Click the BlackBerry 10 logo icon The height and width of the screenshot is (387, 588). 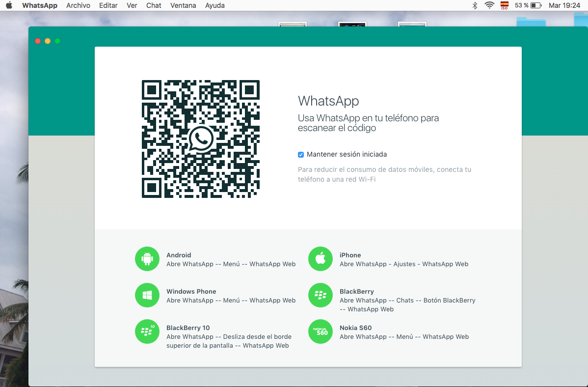147,332
